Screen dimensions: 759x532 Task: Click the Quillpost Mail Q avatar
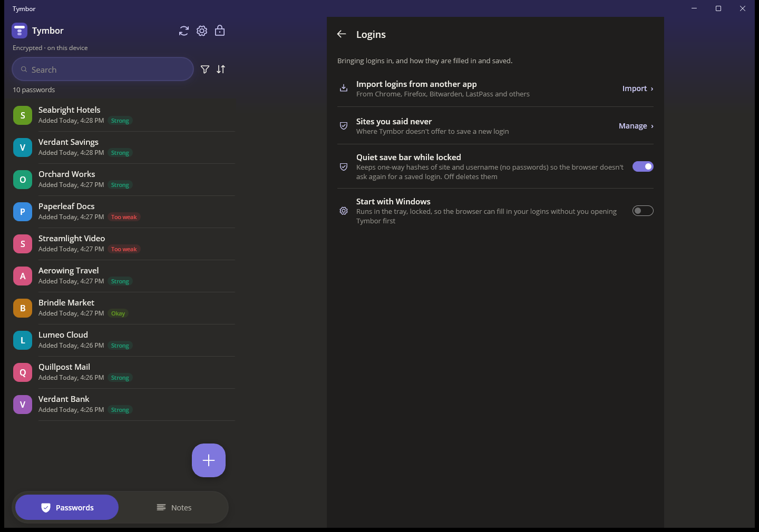(23, 372)
